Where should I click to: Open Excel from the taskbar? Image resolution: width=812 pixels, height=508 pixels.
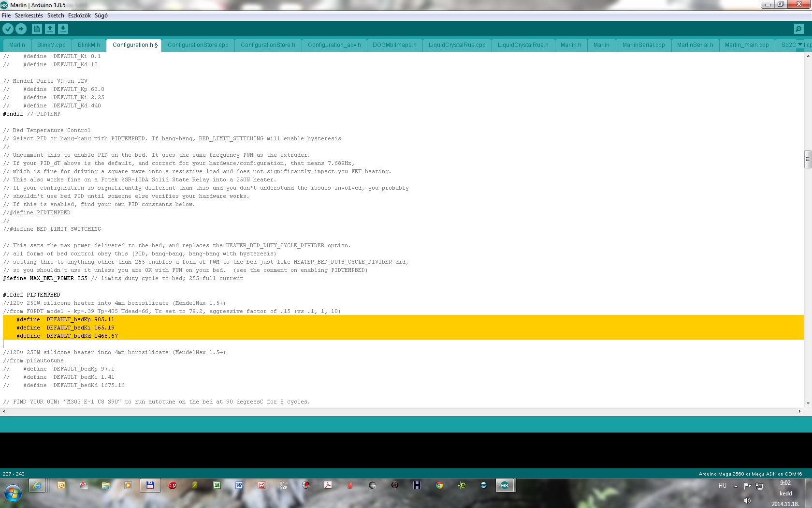tap(217, 485)
